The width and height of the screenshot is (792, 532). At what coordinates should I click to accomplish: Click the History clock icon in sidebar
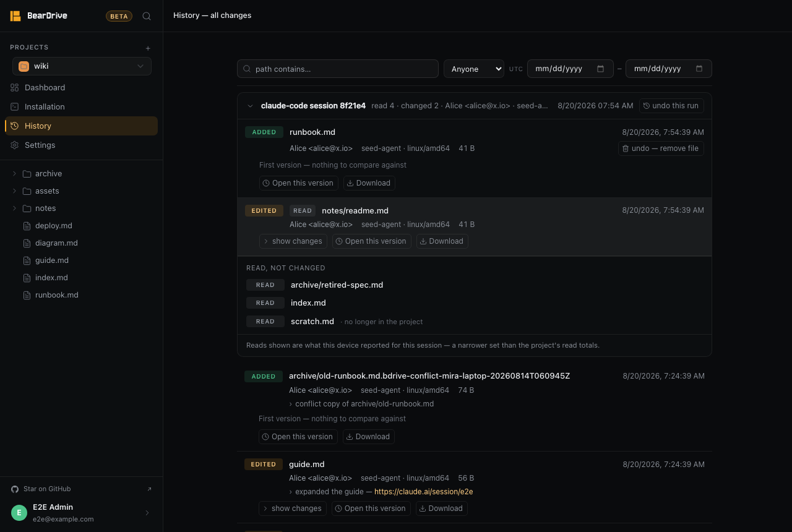pyautogui.click(x=15, y=126)
